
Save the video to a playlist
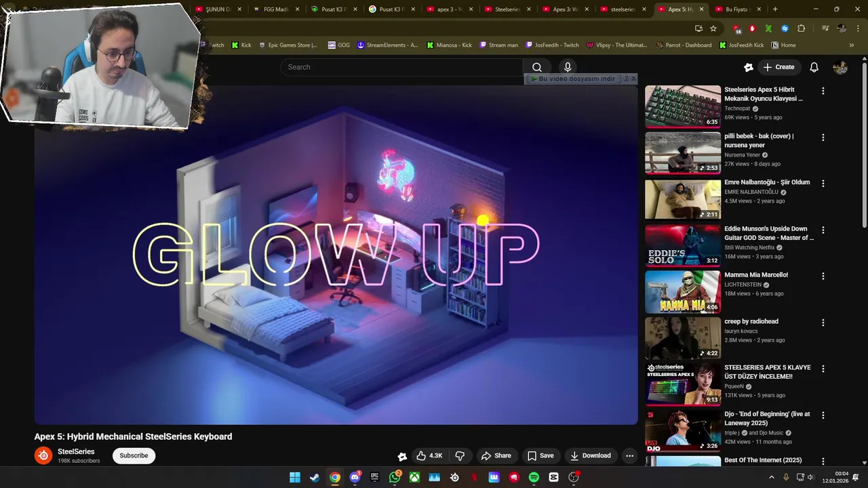coord(540,455)
